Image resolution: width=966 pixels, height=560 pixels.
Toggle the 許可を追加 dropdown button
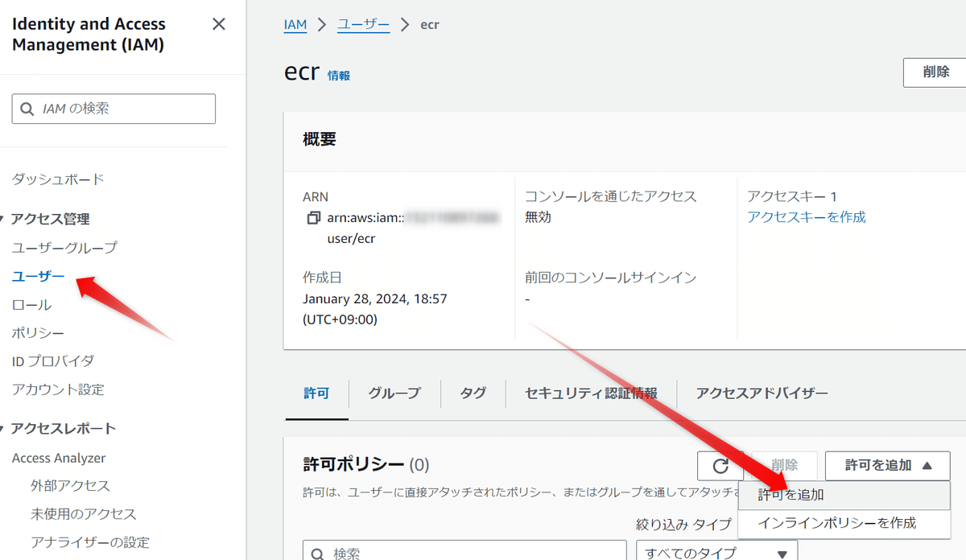click(x=888, y=465)
